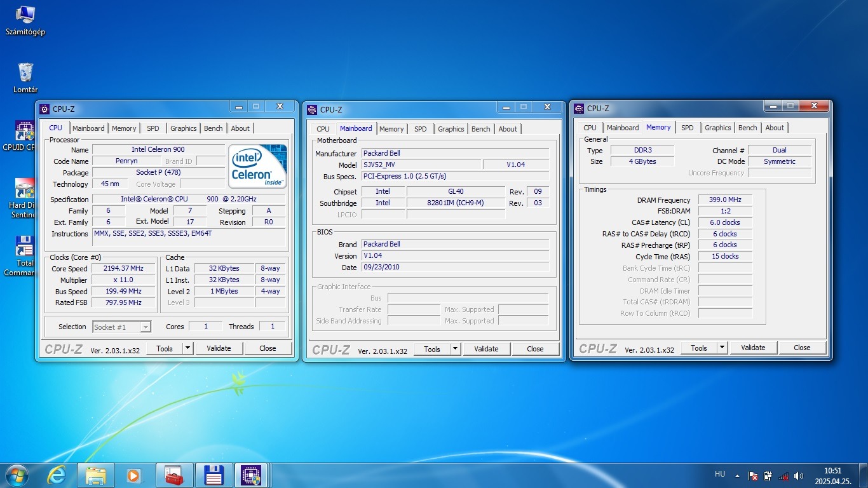
Task: Open Windows Explorer folder in taskbar
Action: [96, 475]
